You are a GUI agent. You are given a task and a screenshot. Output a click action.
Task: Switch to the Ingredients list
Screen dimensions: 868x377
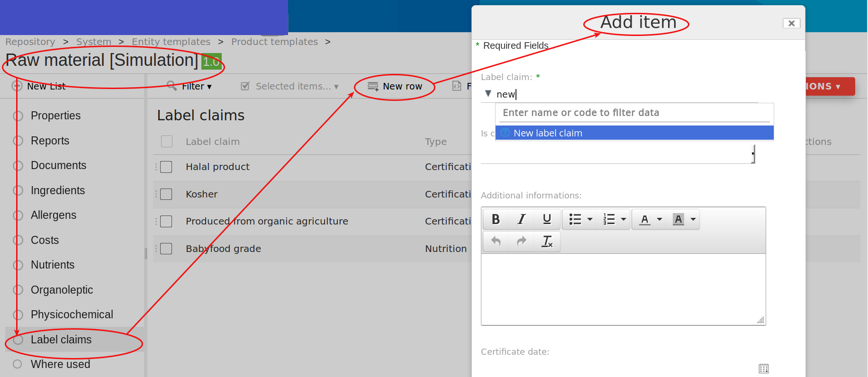[x=58, y=190]
